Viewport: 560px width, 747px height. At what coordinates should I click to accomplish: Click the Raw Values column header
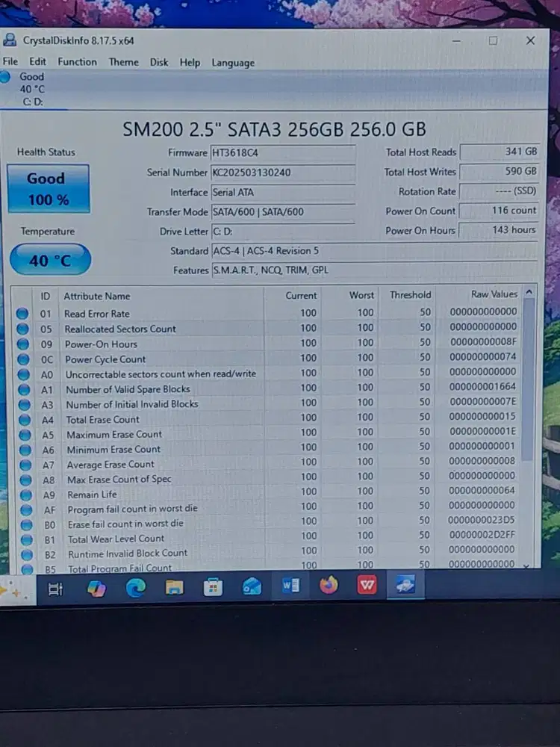tap(479, 294)
